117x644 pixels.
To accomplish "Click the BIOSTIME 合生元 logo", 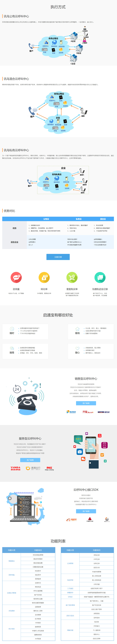I will (x=104, y=412).
